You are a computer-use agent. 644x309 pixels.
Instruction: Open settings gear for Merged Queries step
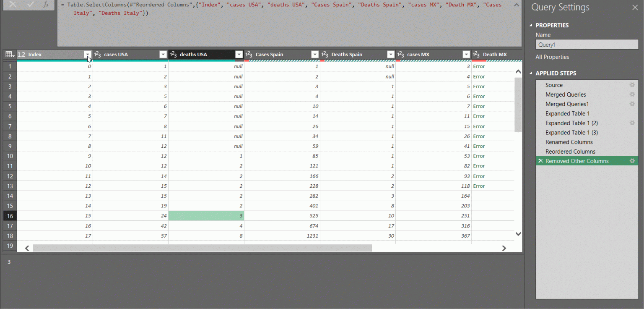point(632,94)
